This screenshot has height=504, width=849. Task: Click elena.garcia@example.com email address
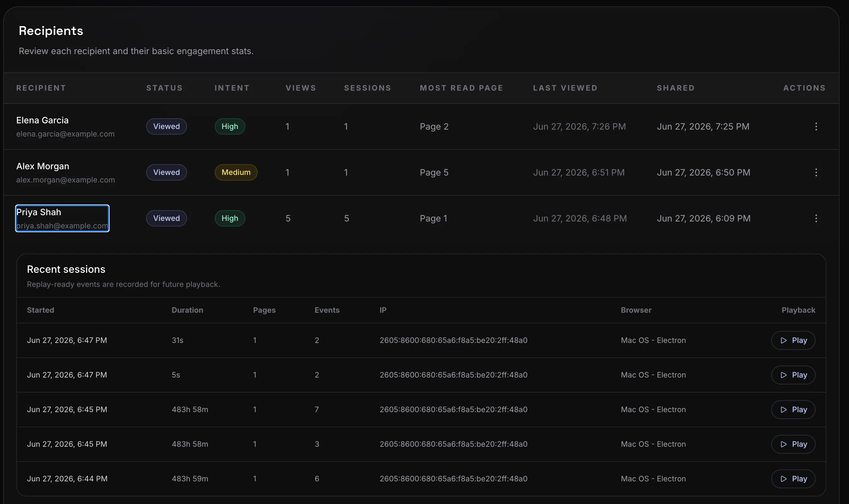(65, 134)
